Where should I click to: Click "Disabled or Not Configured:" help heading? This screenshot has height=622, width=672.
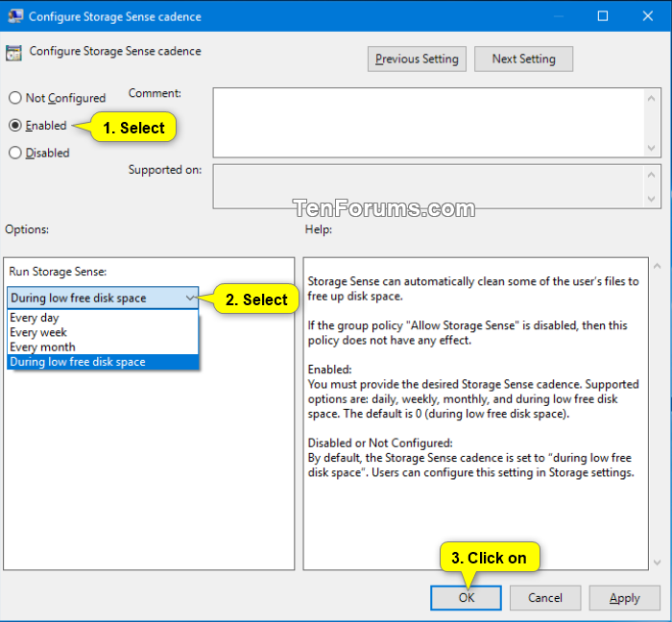(380, 443)
